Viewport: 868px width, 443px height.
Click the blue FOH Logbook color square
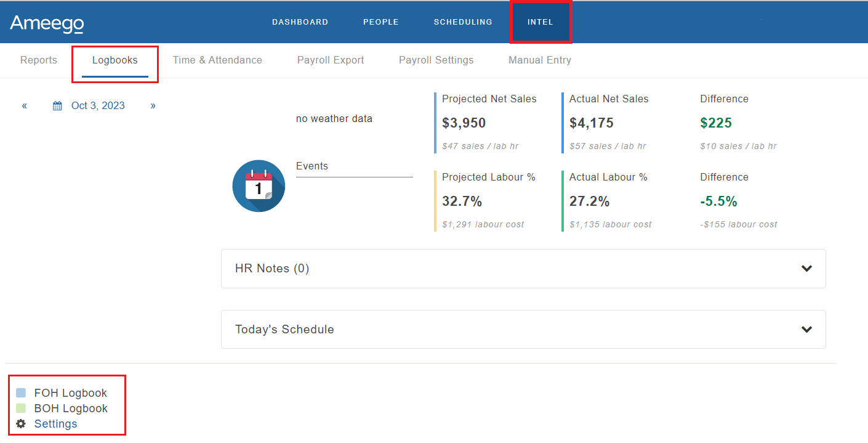[22, 392]
